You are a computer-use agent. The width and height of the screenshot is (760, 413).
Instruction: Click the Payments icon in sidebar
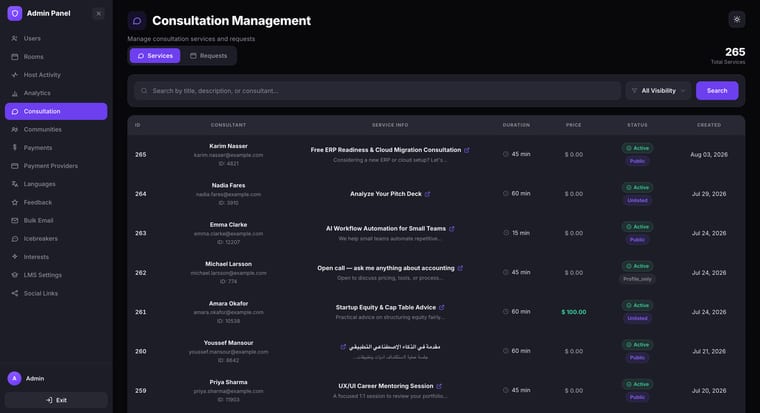pos(15,147)
